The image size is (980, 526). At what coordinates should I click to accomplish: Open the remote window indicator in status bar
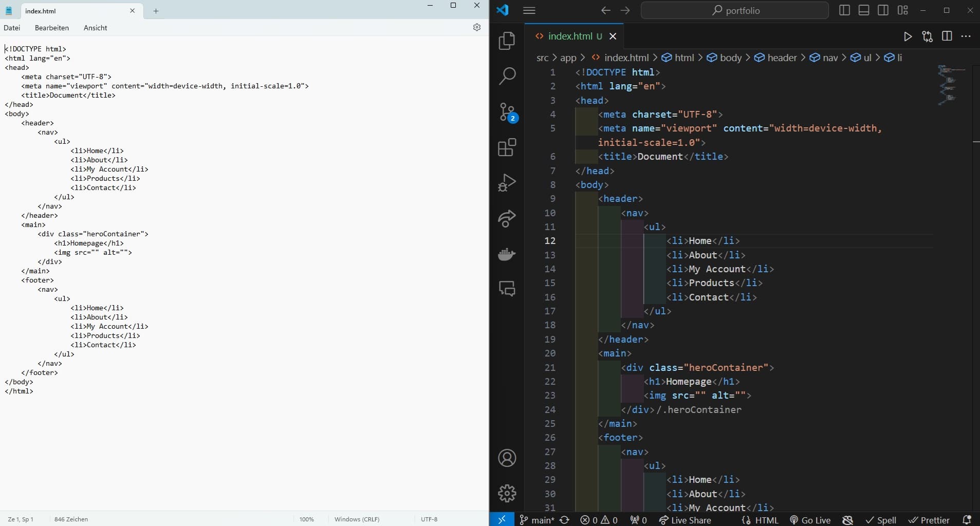(x=502, y=520)
